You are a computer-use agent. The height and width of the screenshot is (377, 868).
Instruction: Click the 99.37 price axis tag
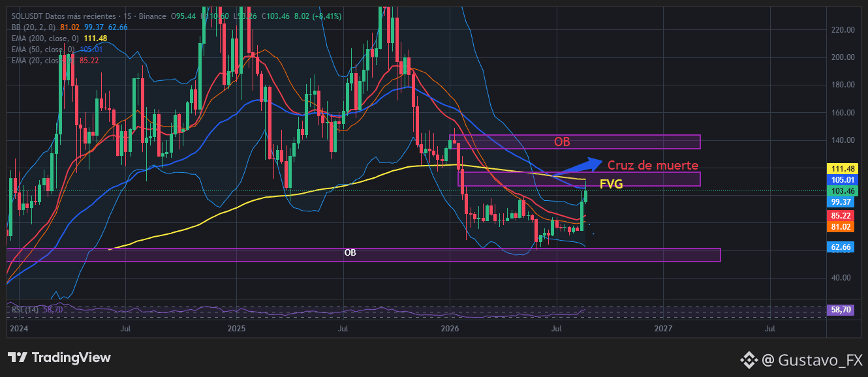pos(841,202)
